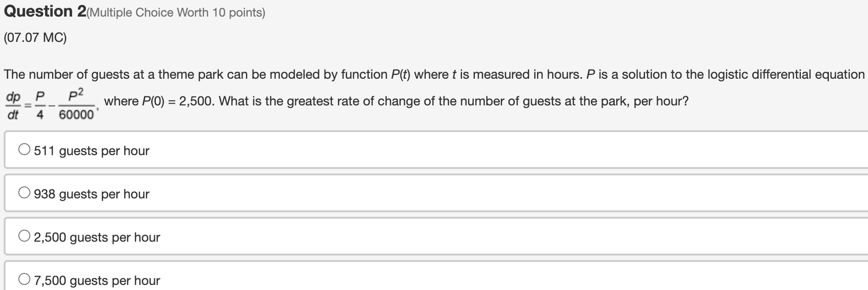Select the 2,500 guests per hour radio button
Viewport: 868px width, 290px height.
coord(23,235)
